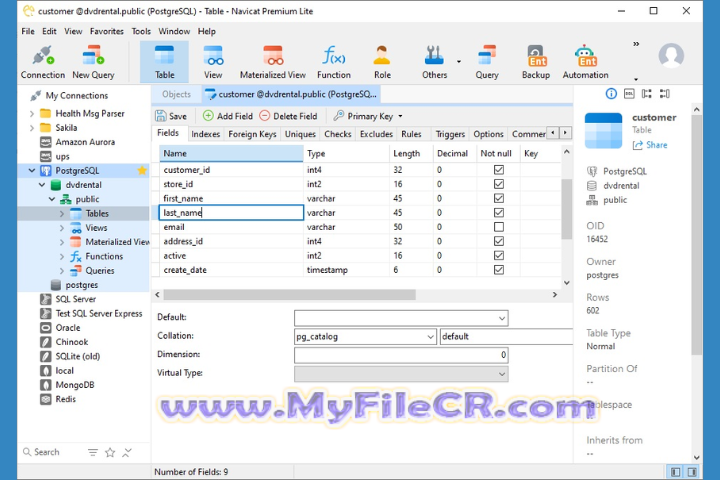Image resolution: width=720 pixels, height=480 pixels.
Task: Click the favorite star next to PostgreSQL
Action: pyautogui.click(x=142, y=170)
